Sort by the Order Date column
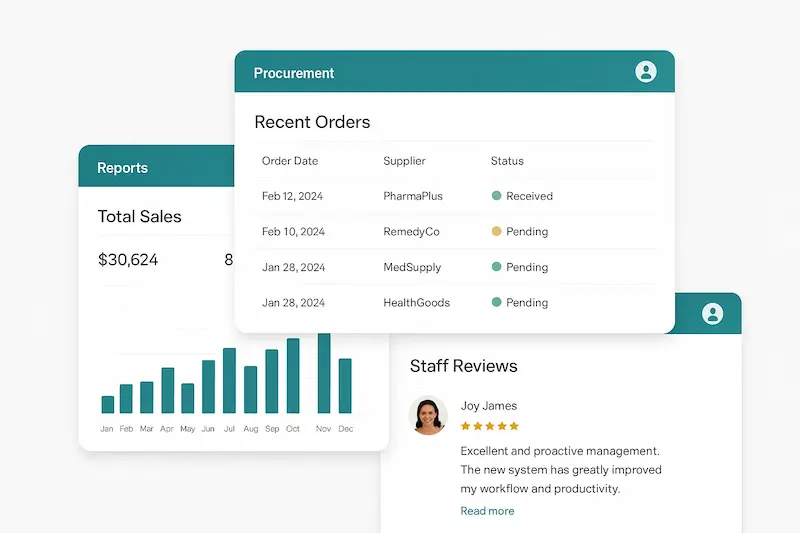Image resolution: width=800 pixels, height=533 pixels. click(x=290, y=161)
